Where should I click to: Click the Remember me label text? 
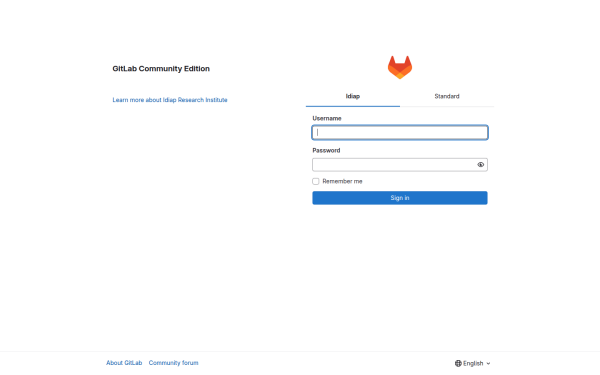tap(342, 181)
